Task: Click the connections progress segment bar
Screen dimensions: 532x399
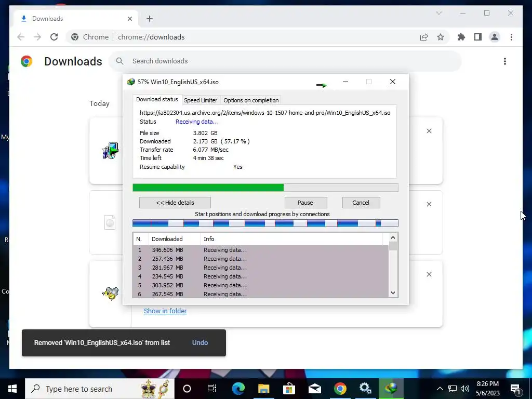Action: click(265, 223)
